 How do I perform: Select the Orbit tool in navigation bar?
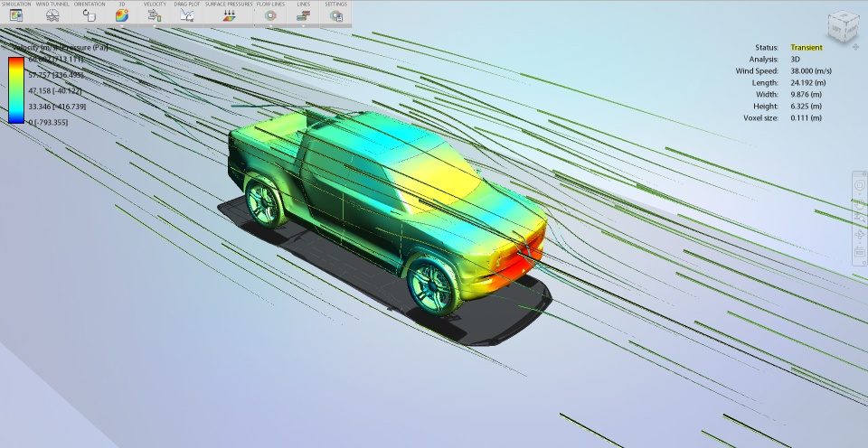[x=860, y=235]
